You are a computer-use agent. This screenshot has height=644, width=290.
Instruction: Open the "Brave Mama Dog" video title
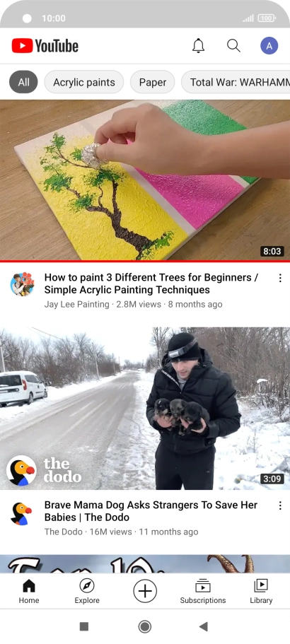pyautogui.click(x=151, y=511)
